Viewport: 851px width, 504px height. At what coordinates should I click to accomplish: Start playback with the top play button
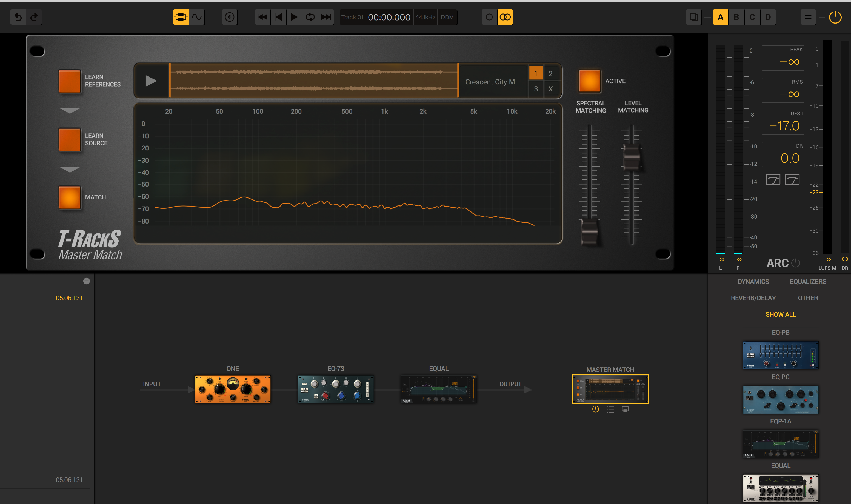click(x=294, y=17)
